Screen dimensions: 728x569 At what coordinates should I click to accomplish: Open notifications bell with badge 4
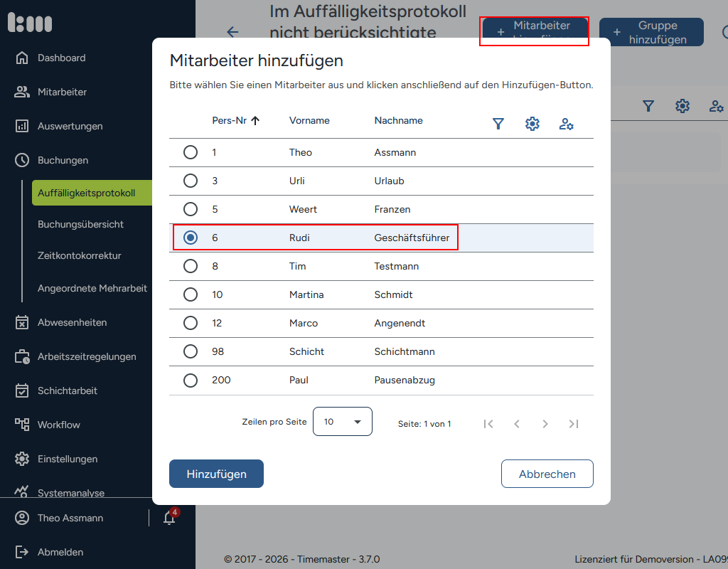169,517
